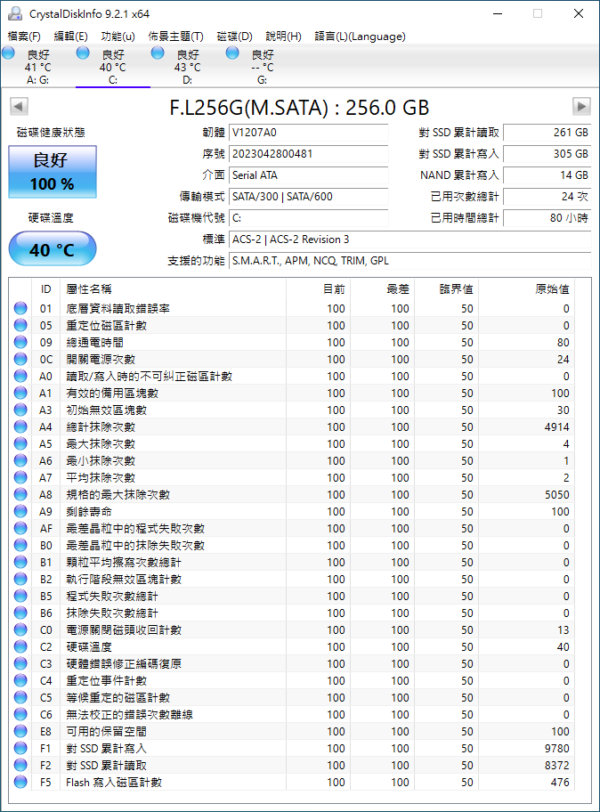Click the 序號 serial number field
This screenshot has height=812, width=600.
tap(306, 154)
